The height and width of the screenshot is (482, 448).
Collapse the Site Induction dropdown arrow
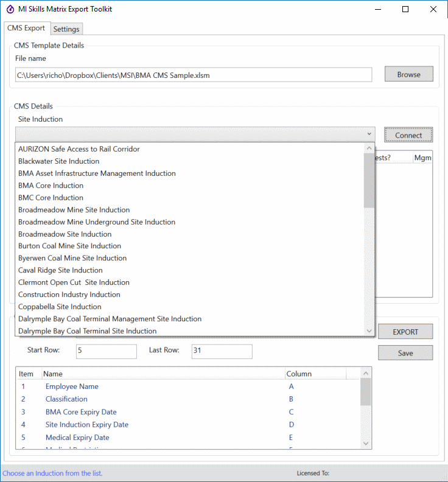pyautogui.click(x=369, y=134)
